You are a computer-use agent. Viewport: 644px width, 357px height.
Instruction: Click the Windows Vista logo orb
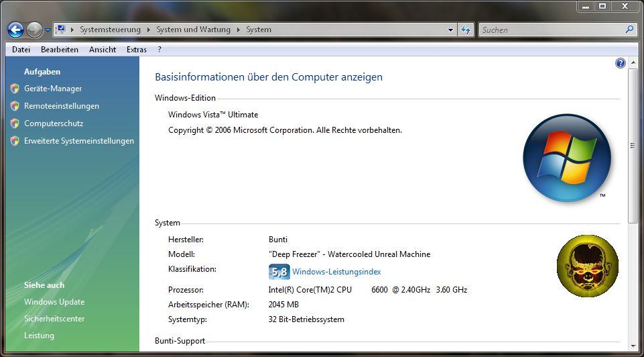(567, 158)
